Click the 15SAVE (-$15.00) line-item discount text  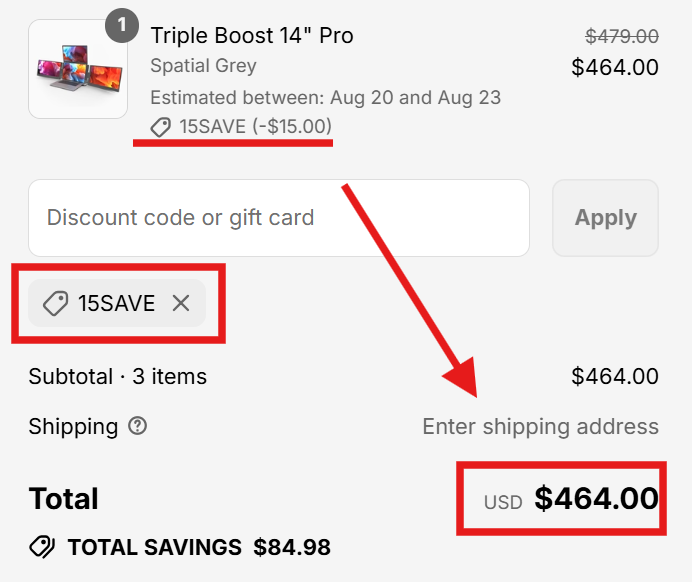(x=255, y=127)
